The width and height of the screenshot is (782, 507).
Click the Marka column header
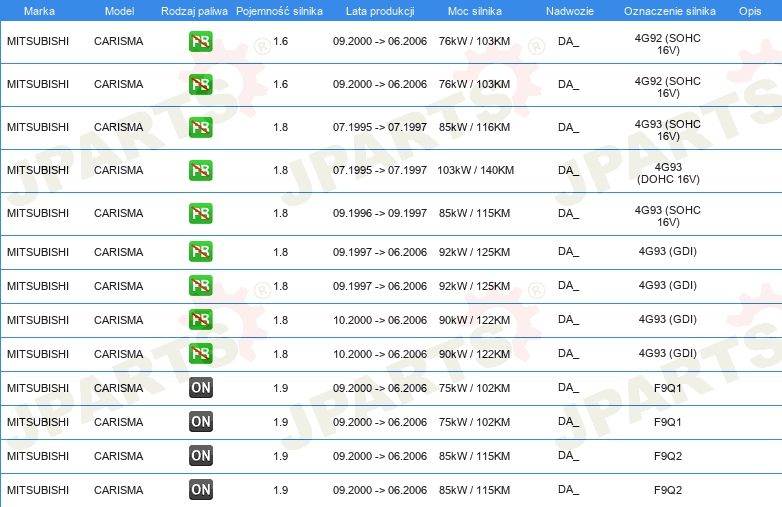(x=25, y=10)
